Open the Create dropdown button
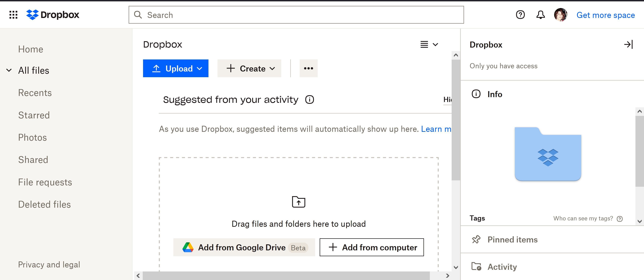 [x=249, y=68]
